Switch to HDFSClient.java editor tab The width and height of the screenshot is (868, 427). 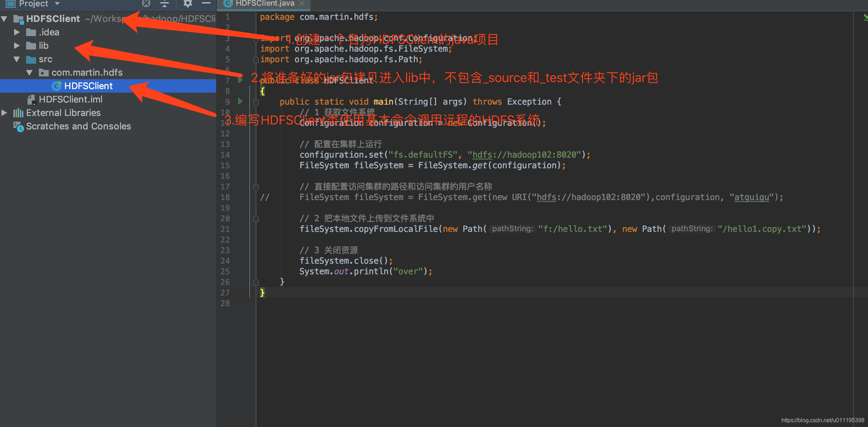coord(264,4)
